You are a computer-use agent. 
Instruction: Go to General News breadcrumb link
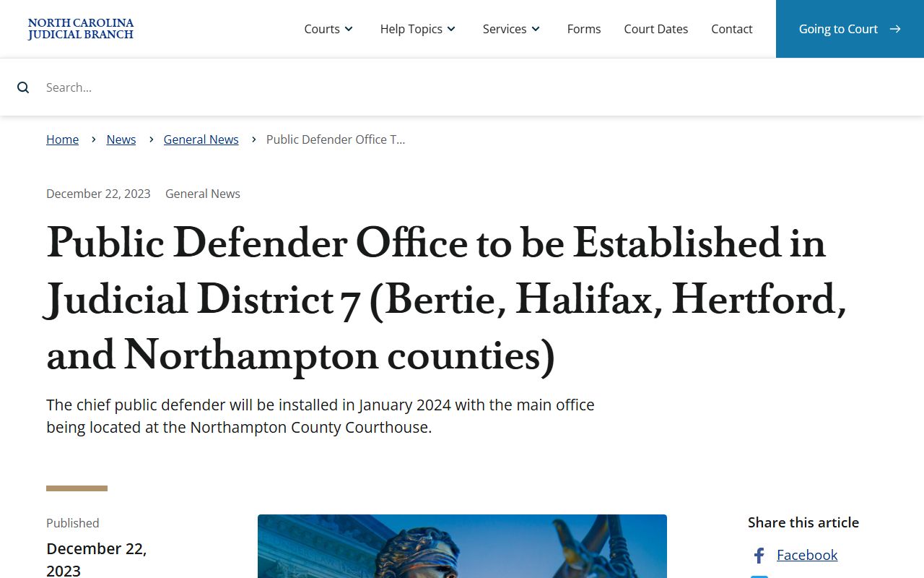201,139
